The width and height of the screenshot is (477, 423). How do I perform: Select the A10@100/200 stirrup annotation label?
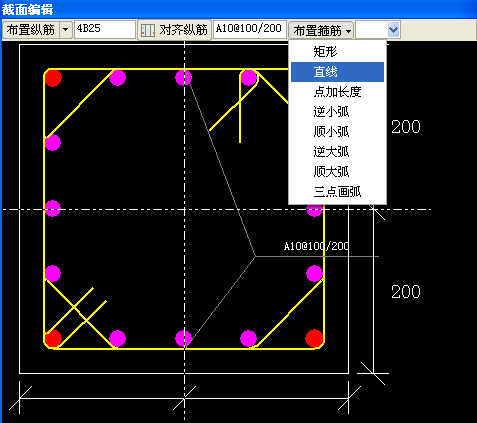[316, 246]
